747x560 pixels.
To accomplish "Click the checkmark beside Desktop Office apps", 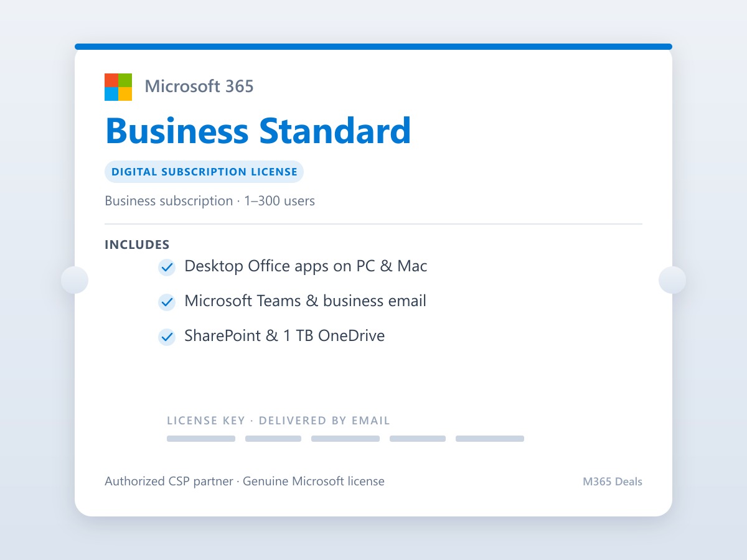I will click(167, 268).
